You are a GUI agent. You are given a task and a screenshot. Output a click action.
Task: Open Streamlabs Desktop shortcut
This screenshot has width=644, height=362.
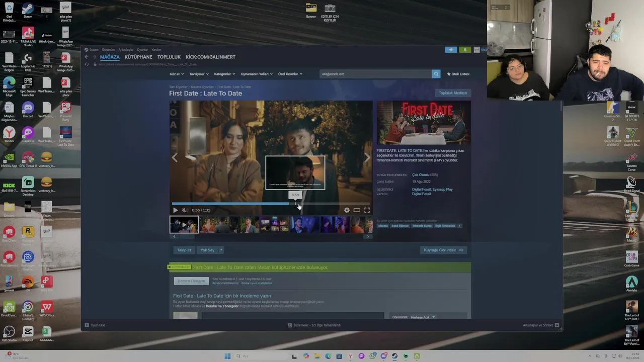pos(28,186)
